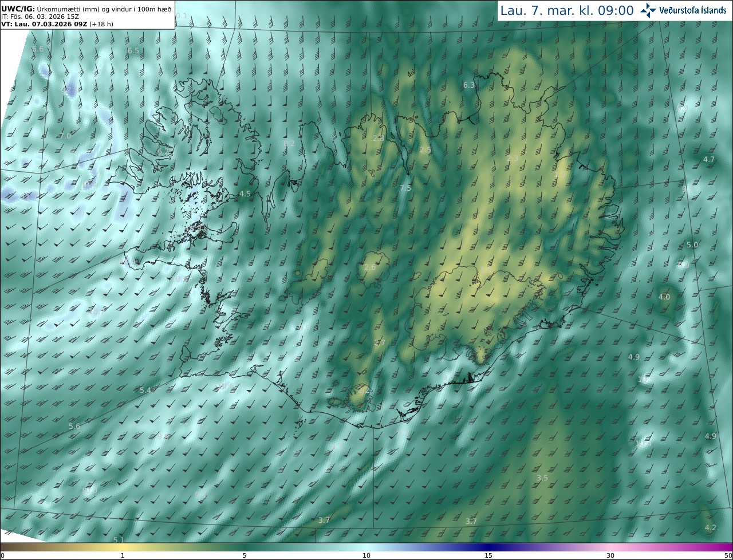
Task: Click the pale yellow band of the color bar
Action: click(x=123, y=547)
